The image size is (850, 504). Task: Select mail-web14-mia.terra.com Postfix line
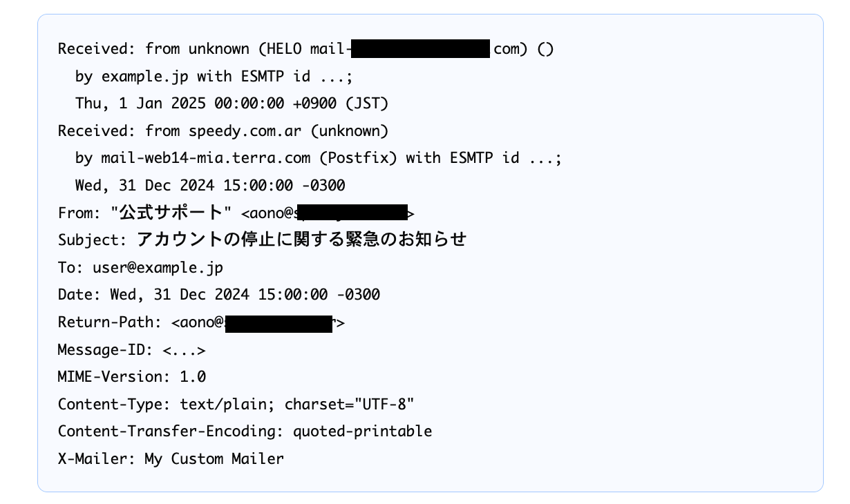(x=319, y=158)
